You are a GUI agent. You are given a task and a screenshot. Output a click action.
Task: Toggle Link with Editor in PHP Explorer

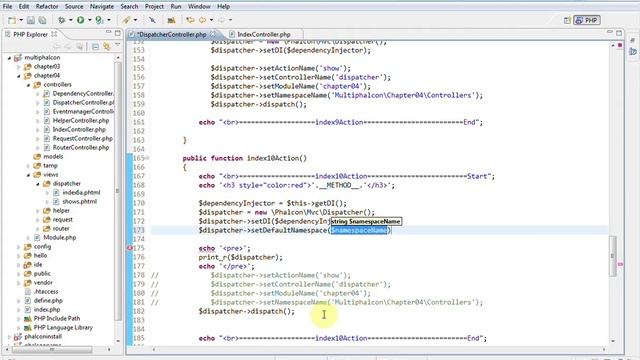tap(107, 47)
